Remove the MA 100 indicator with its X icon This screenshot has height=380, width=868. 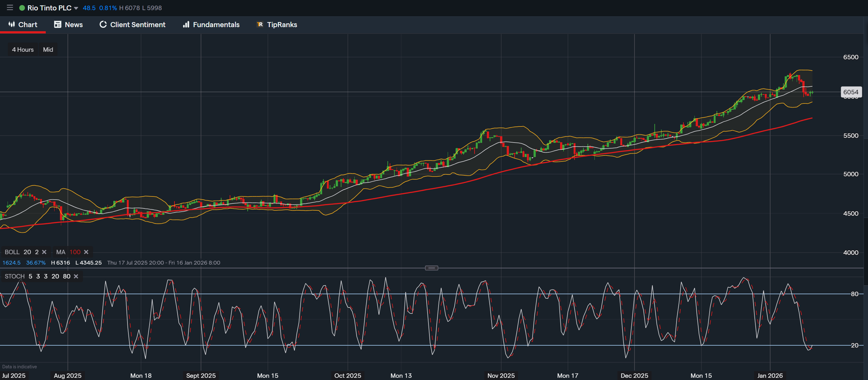pos(86,252)
